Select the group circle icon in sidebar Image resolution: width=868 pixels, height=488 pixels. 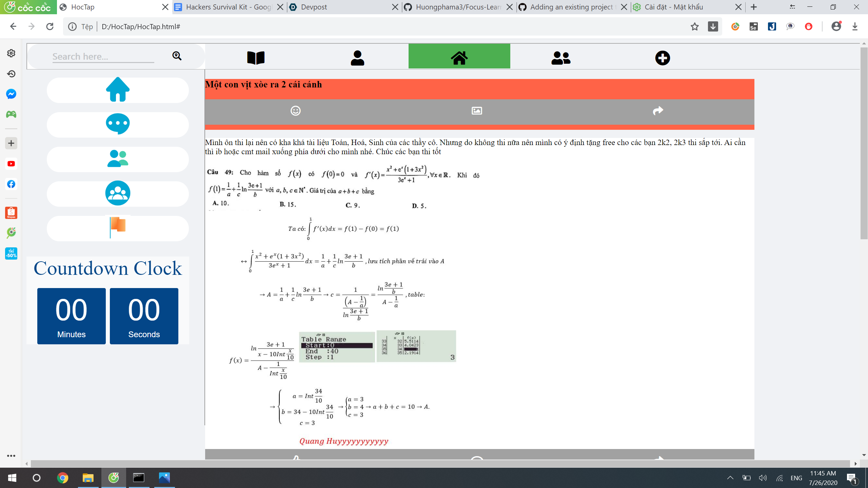pos(118,194)
